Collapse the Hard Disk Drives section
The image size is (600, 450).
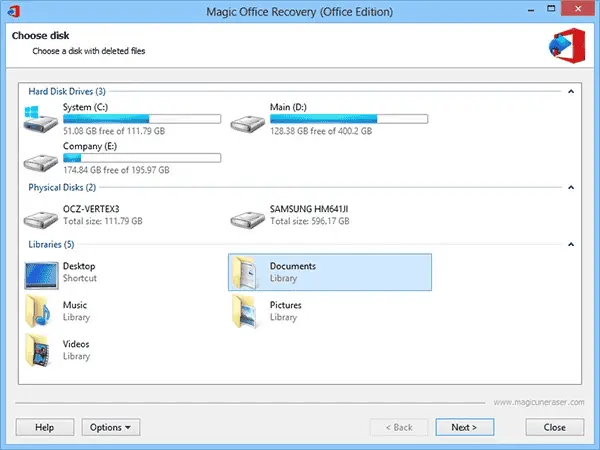tap(571, 91)
